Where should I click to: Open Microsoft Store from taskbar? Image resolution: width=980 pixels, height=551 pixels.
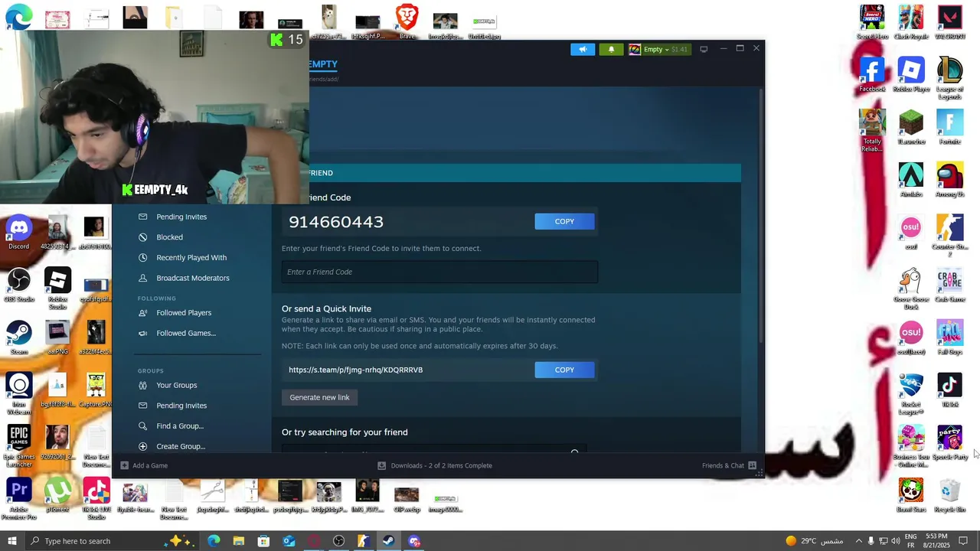[263, 541]
